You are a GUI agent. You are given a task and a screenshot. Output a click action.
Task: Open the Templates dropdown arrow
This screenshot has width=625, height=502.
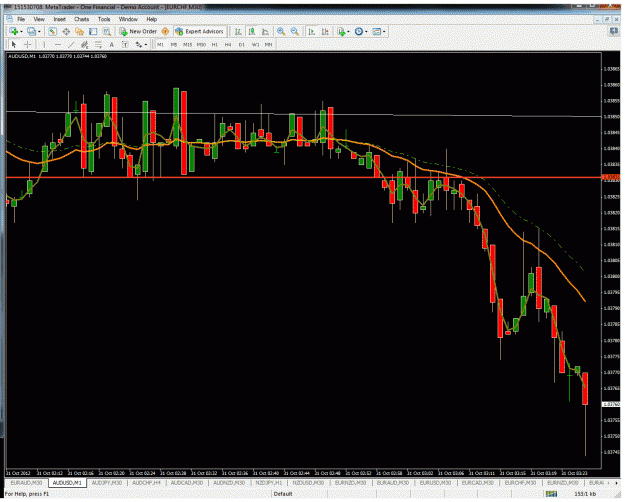pos(384,31)
